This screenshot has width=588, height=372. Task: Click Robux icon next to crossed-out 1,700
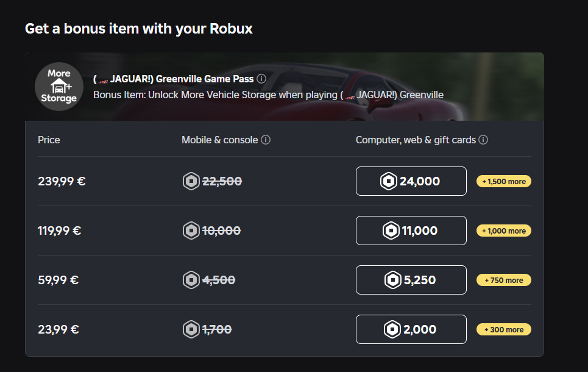[191, 329]
